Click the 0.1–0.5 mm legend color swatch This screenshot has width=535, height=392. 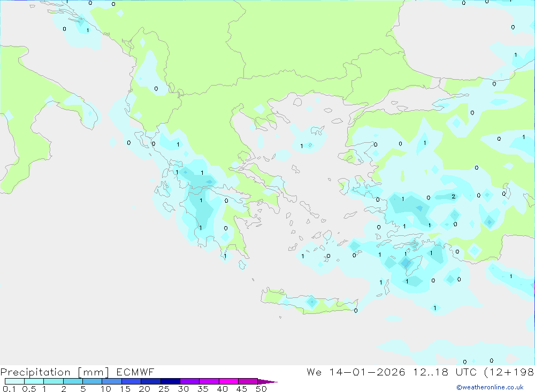pos(14,381)
